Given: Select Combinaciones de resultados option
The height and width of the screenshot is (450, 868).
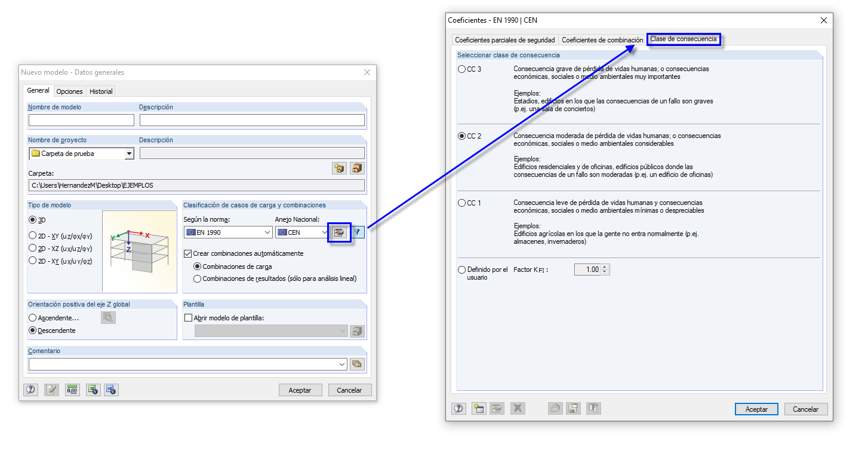Looking at the screenshot, I should (x=198, y=278).
